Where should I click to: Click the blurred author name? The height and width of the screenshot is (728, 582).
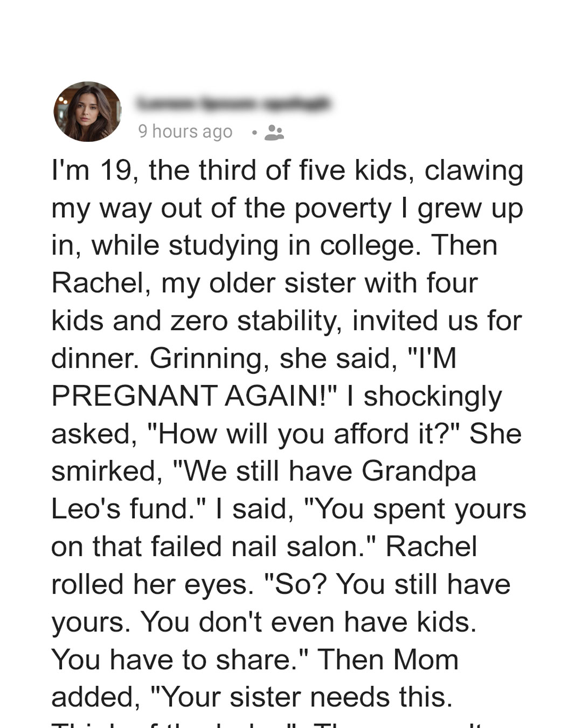click(x=234, y=102)
